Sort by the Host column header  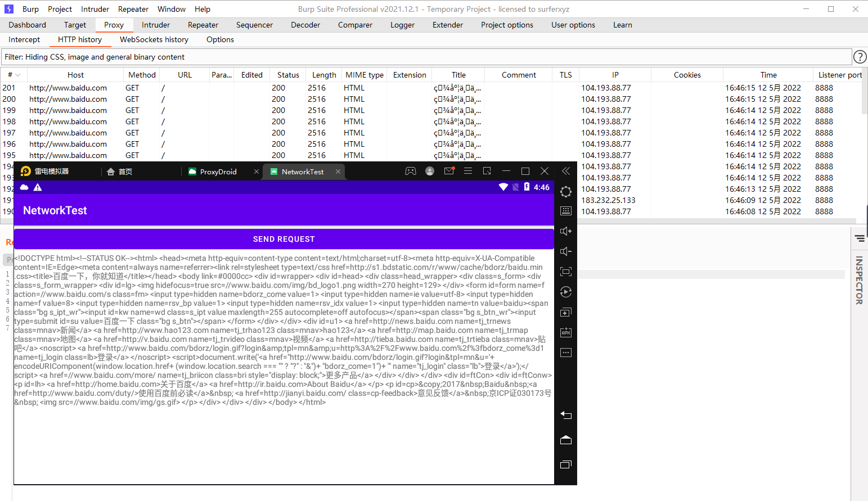tap(75, 75)
